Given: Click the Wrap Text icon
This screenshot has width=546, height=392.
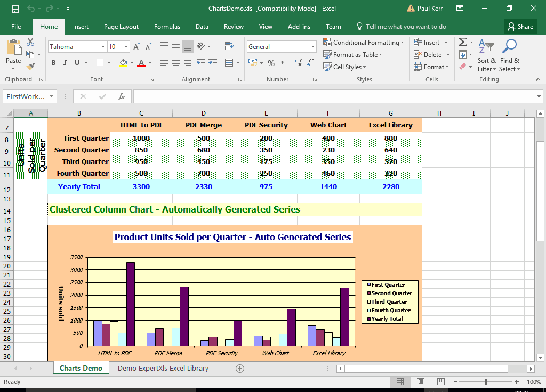Looking at the screenshot, I should point(229,46).
